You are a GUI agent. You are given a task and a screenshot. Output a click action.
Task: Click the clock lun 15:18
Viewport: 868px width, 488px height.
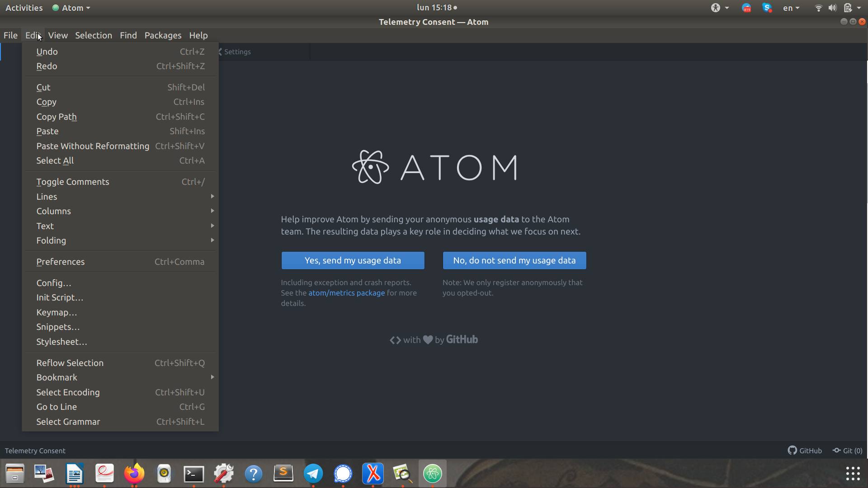[x=437, y=8]
